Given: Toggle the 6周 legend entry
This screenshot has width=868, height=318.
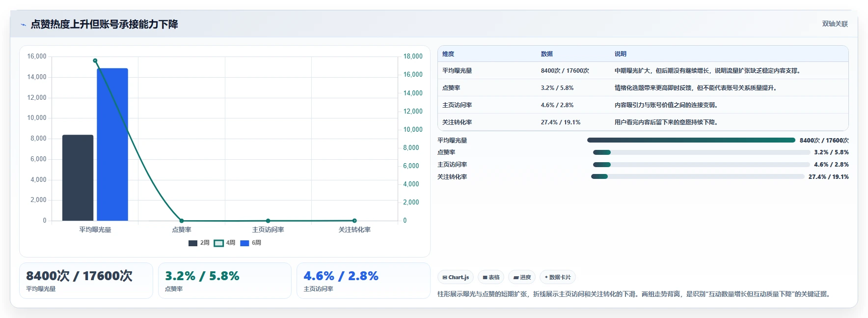Looking at the screenshot, I should point(250,243).
